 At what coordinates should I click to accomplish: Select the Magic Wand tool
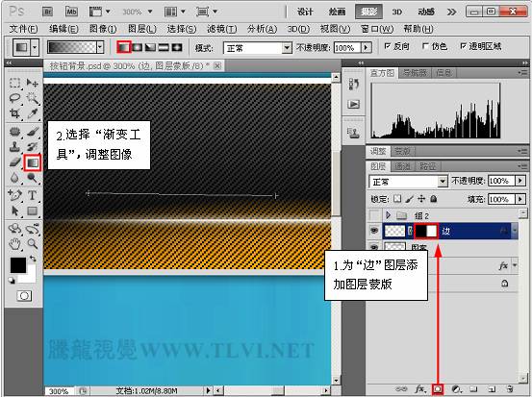[33, 98]
